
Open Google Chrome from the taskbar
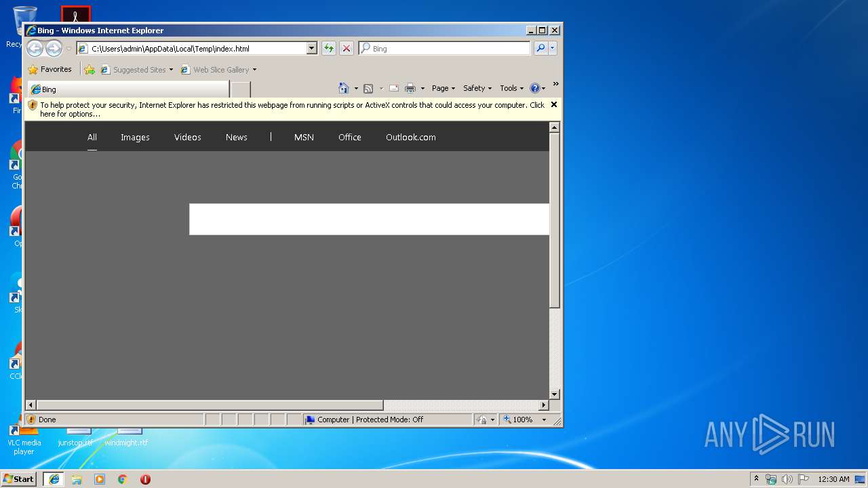(123, 479)
